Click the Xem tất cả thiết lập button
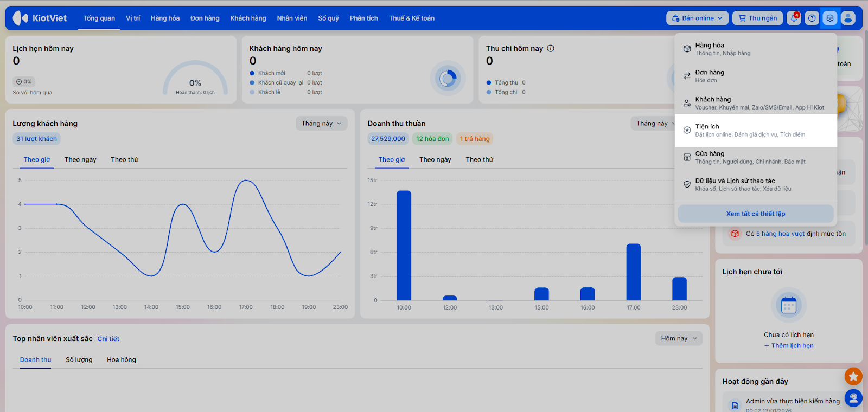868x412 pixels. pos(755,214)
